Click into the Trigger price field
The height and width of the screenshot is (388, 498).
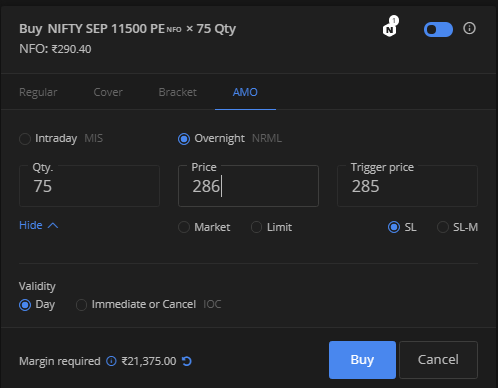point(407,186)
